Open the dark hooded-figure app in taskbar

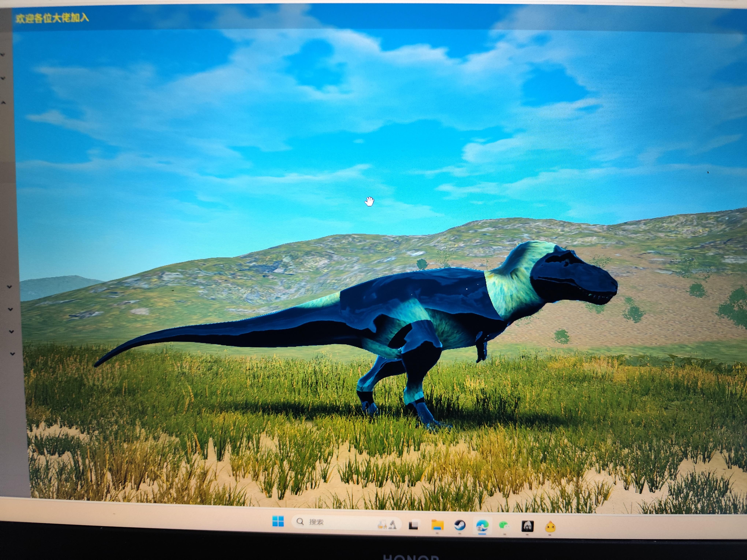(x=527, y=526)
